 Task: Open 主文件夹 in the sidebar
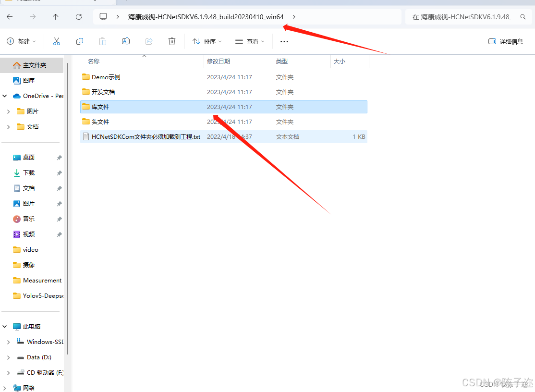click(32, 65)
